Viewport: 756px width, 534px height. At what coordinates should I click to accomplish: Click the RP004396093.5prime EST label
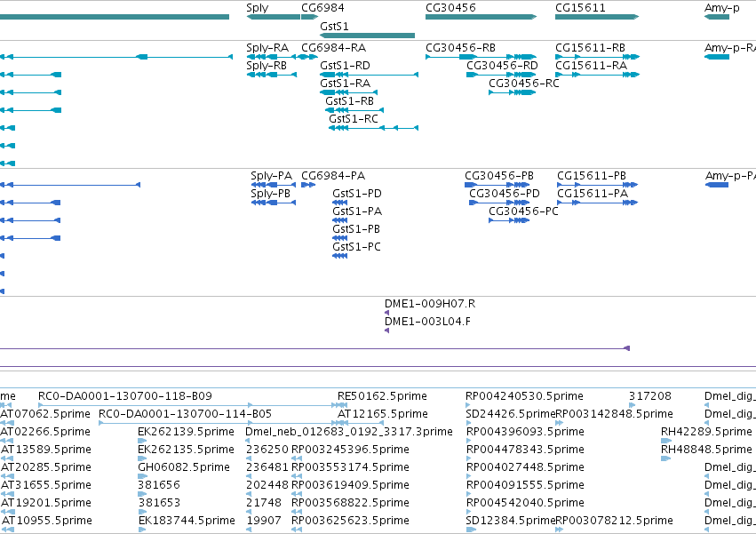(x=526, y=431)
